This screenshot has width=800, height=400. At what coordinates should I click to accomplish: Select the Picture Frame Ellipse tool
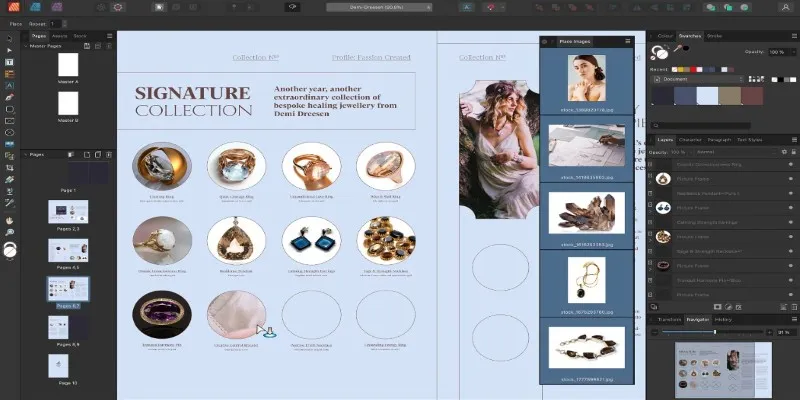point(9,133)
